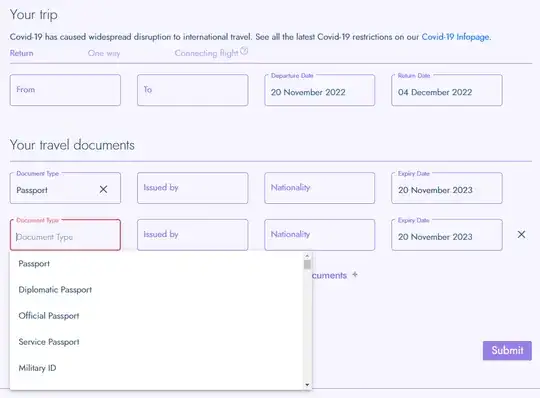The width and height of the screenshot is (540, 398).
Task: Remove the second travel document row
Action: [x=521, y=235]
